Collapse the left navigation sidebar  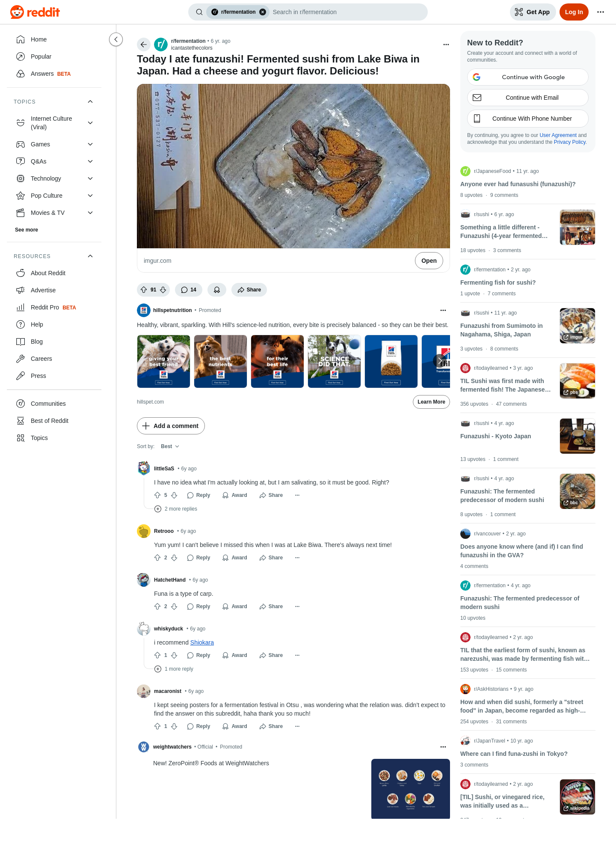[x=116, y=39]
